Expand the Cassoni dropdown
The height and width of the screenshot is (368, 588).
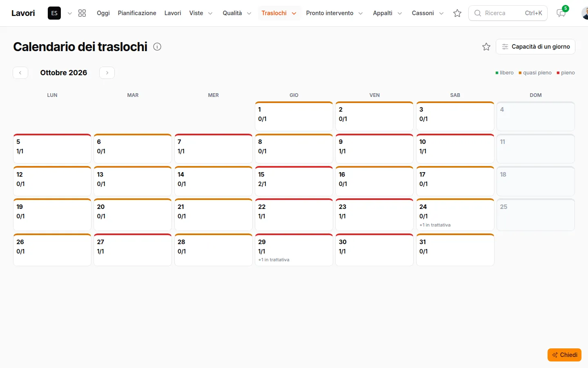coord(428,13)
